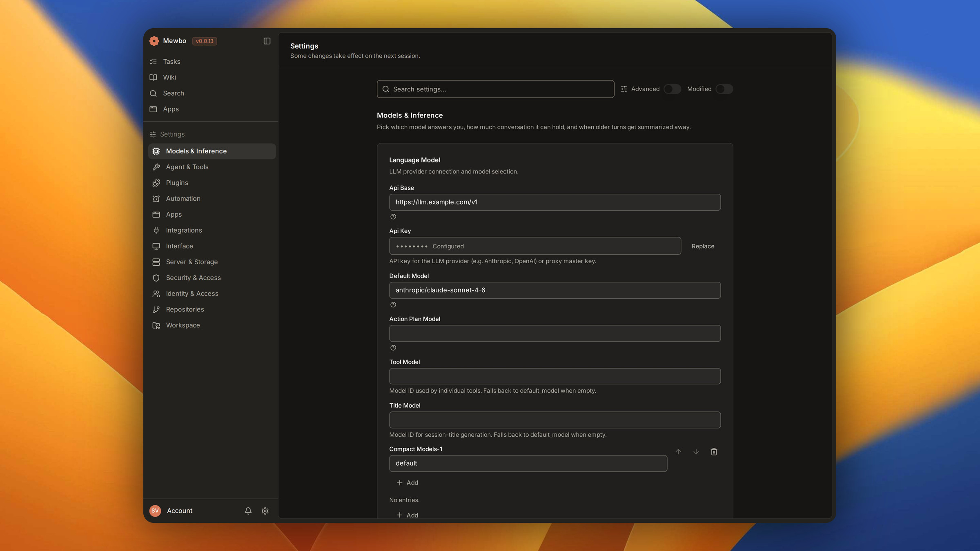980x551 pixels.
Task: Click the Account label
Action: 180,511
